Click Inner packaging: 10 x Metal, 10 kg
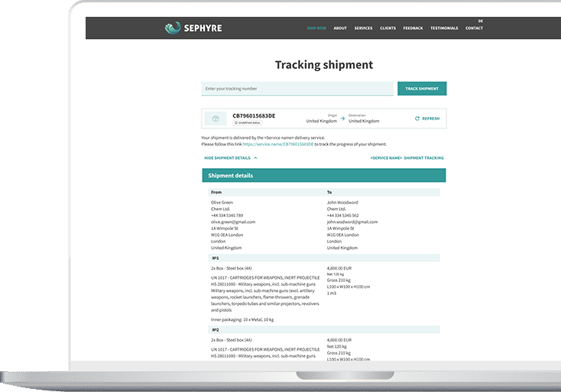The height and width of the screenshot is (392, 561). coord(242,319)
